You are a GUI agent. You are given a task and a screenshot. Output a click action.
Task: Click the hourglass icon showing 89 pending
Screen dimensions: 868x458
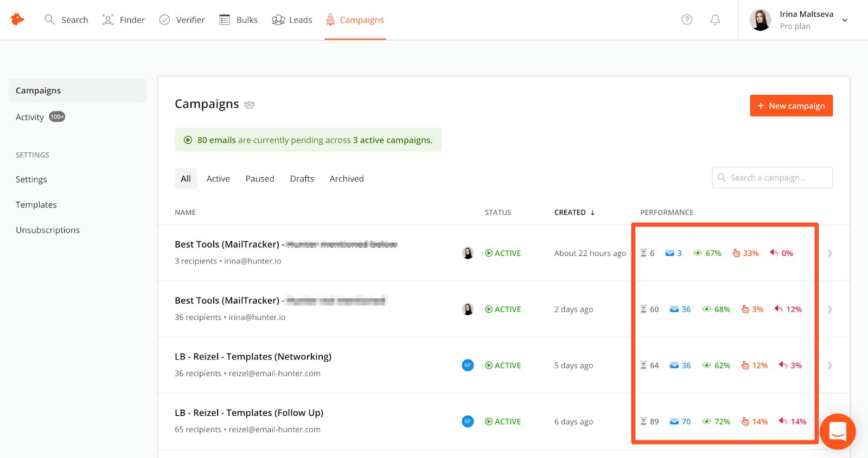(643, 422)
